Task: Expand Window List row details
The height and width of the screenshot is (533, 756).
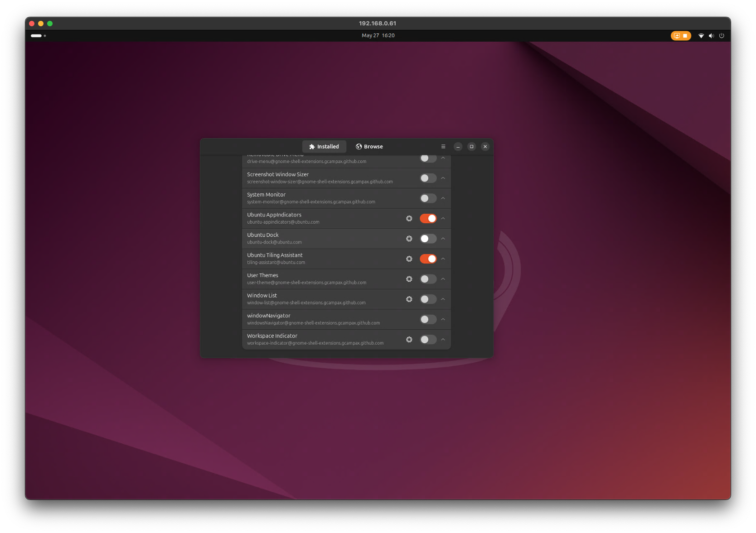Action: click(x=443, y=299)
